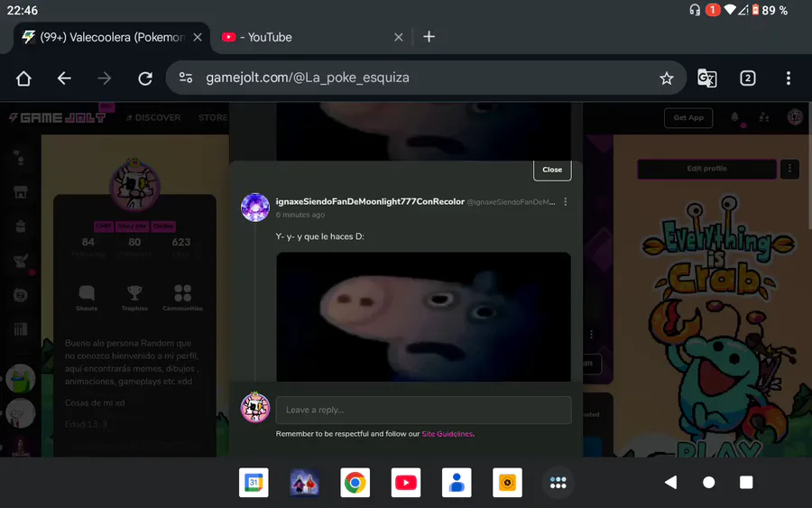Open Google Calendar from the taskbar
812x508 pixels.
click(254, 483)
